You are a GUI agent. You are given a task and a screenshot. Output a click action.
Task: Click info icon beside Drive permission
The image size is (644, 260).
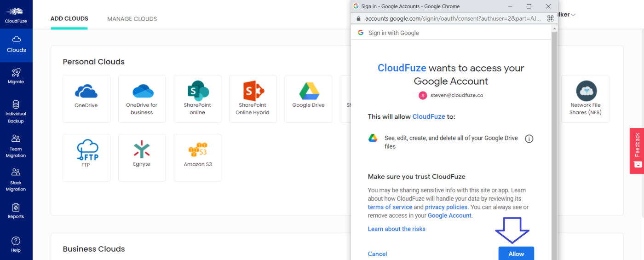tap(529, 139)
